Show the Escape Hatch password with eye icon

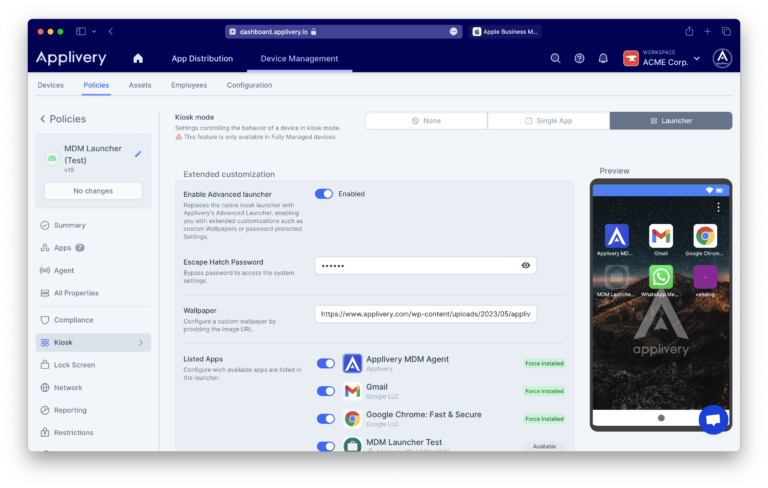pos(526,265)
